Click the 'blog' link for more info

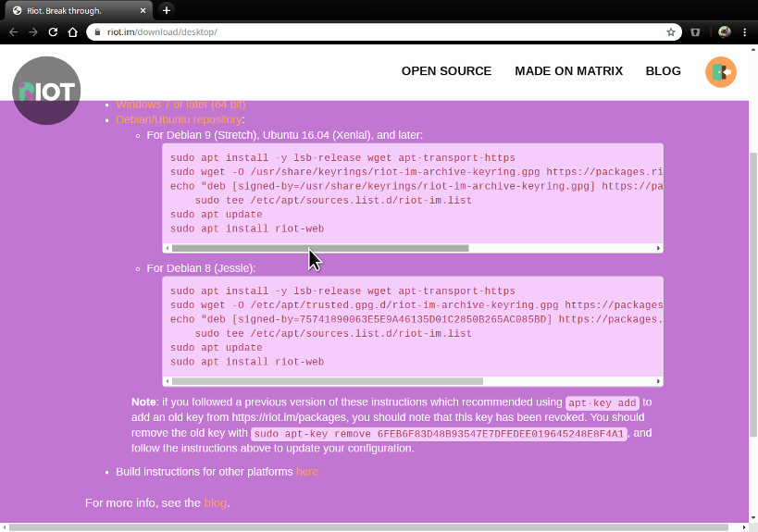point(215,503)
